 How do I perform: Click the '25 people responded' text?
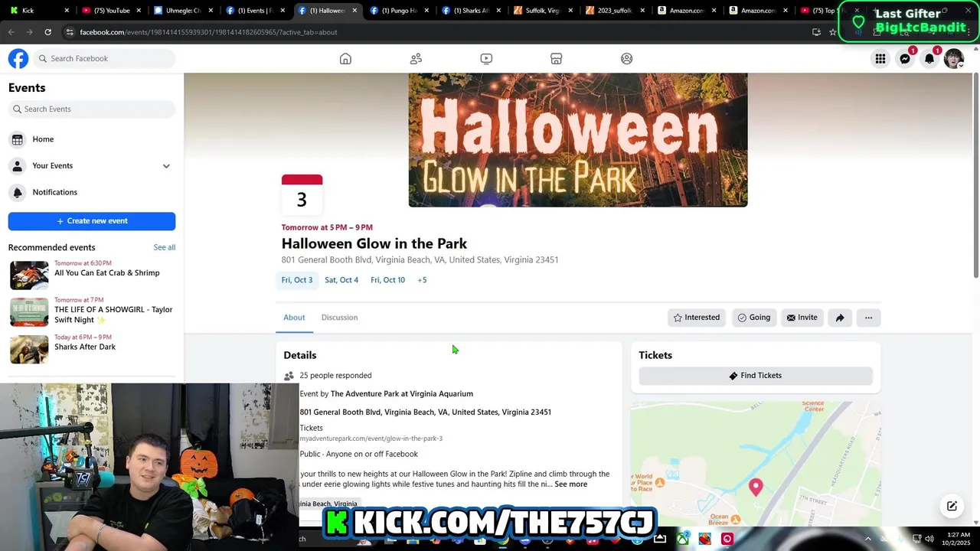click(x=335, y=376)
